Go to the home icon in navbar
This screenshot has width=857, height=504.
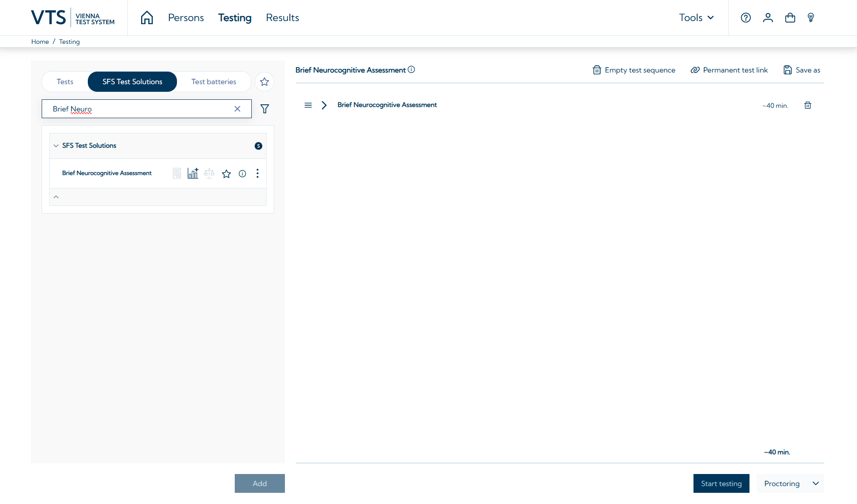pyautogui.click(x=147, y=17)
